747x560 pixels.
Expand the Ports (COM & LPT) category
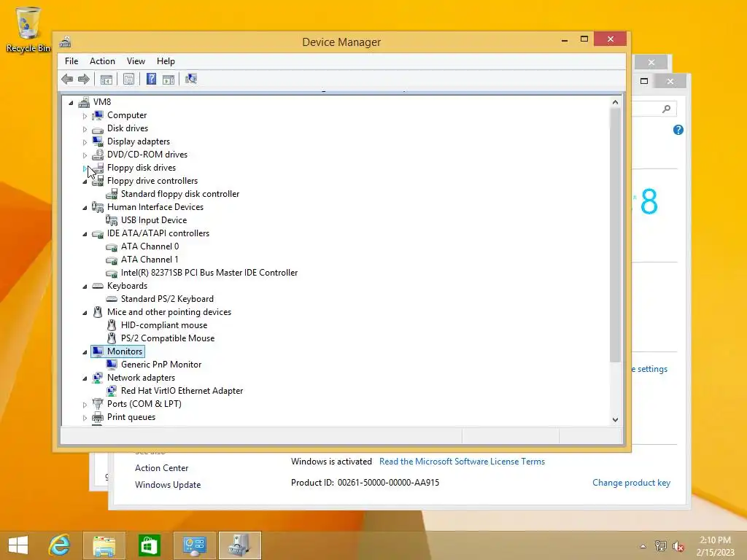click(x=85, y=404)
